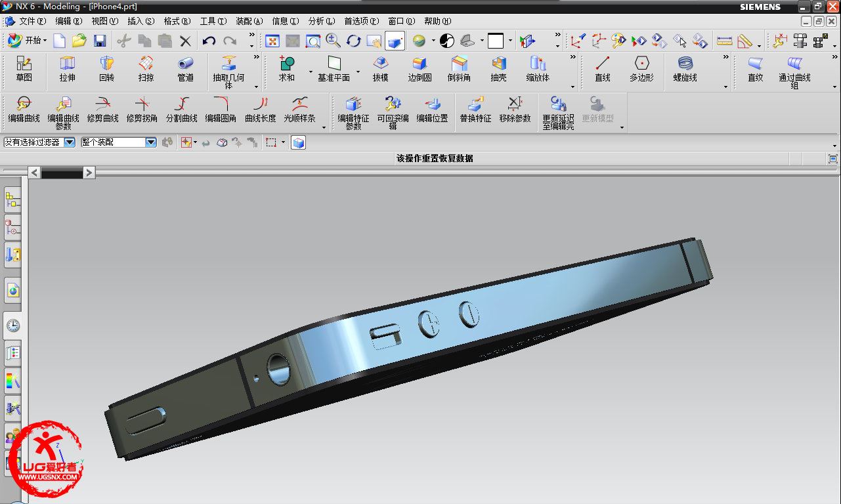The height and width of the screenshot is (504, 841).
Task: Open the 装配 Assemblies menu
Action: pyautogui.click(x=249, y=21)
